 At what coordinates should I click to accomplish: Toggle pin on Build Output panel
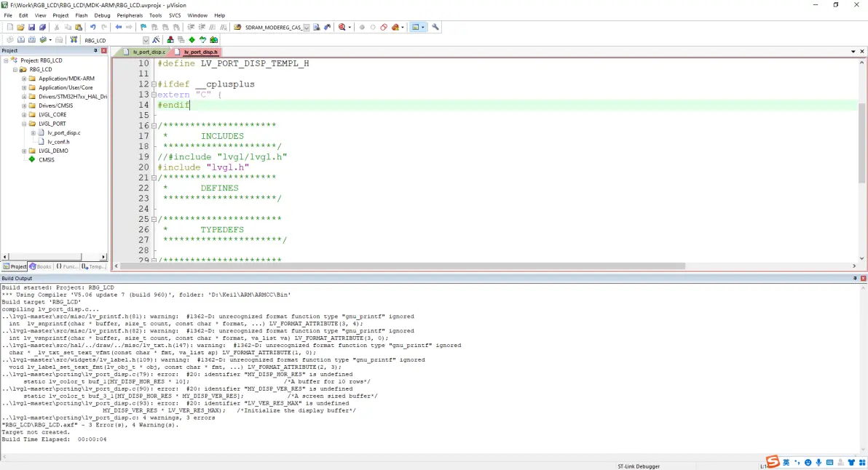(855, 279)
